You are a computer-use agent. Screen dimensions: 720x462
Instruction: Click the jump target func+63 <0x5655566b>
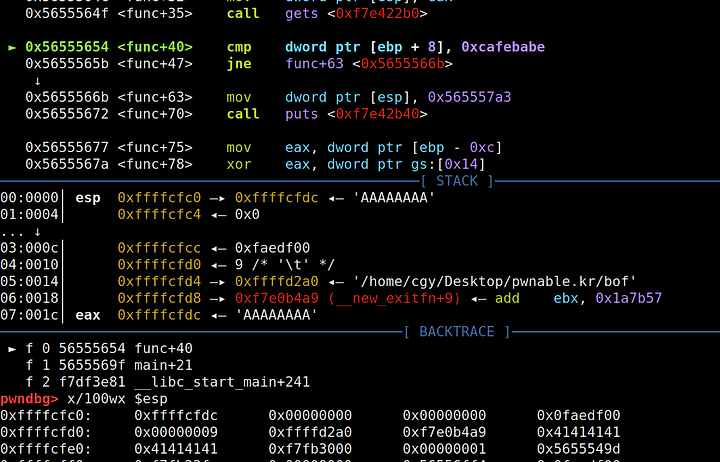[369, 63]
